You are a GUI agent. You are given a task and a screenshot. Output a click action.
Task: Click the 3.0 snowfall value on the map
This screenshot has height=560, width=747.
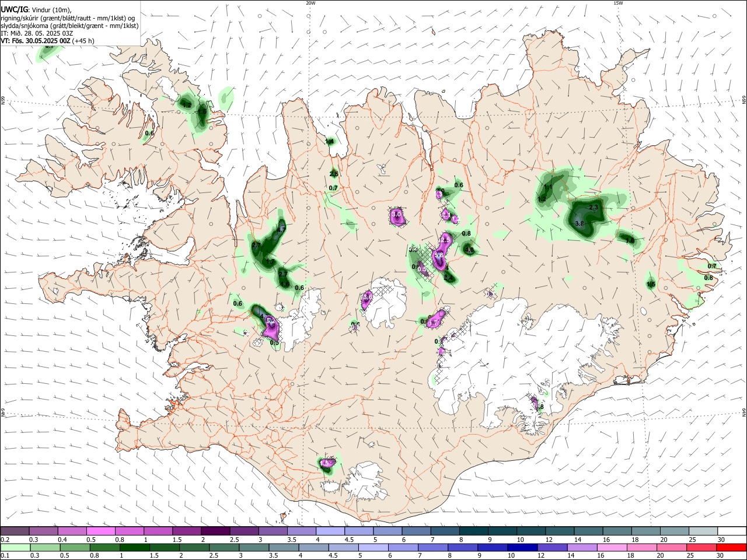point(396,215)
